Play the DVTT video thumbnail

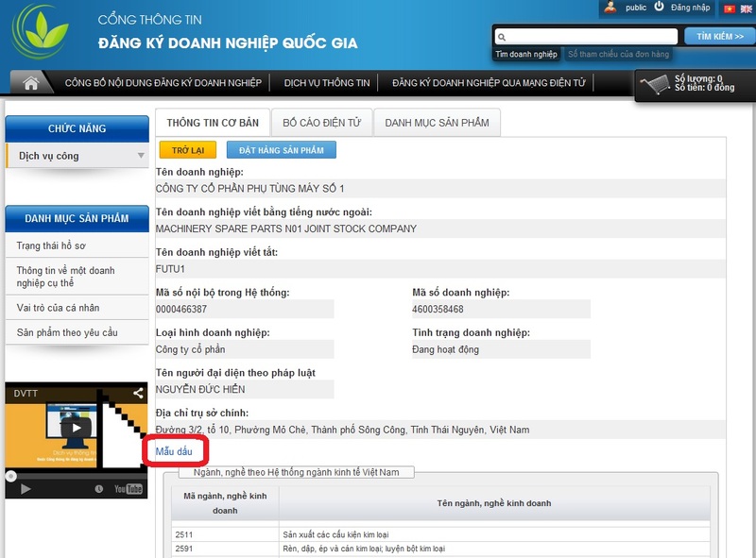point(77,428)
